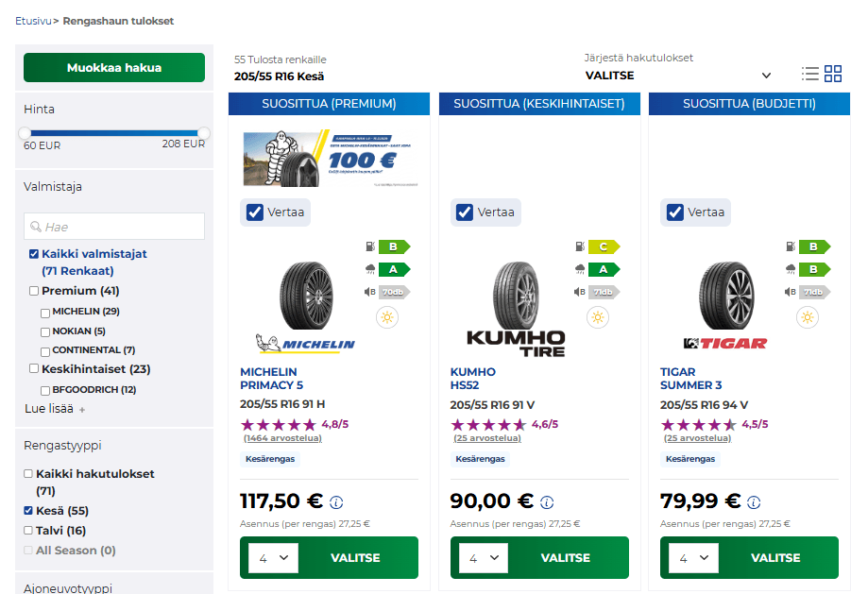The image size is (868, 594).
Task: Open quantity dropdown for Kumho HS52
Action: [484, 558]
